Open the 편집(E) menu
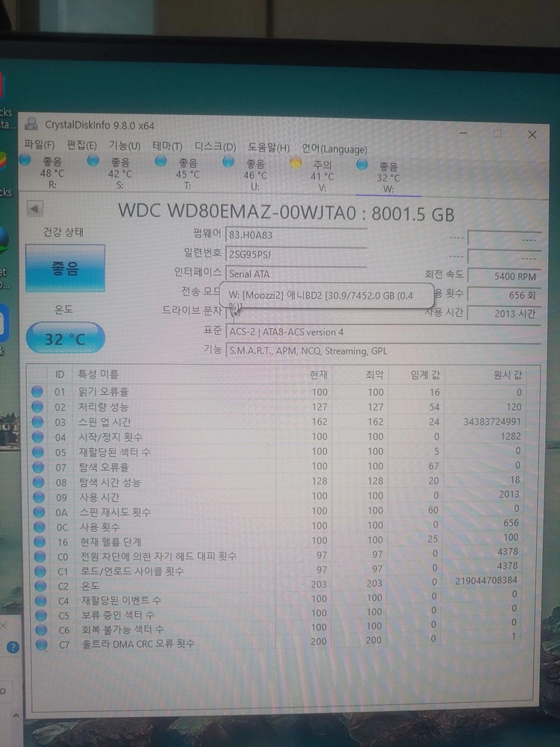 click(82, 145)
